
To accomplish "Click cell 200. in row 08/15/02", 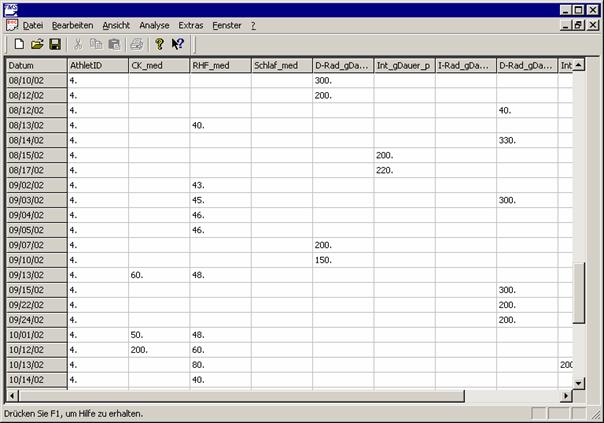I will click(404, 155).
